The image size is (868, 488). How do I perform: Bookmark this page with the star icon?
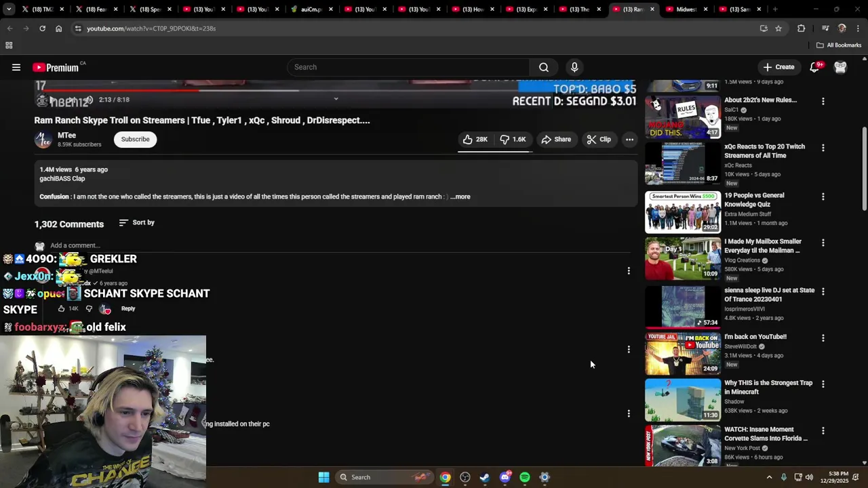tap(778, 28)
